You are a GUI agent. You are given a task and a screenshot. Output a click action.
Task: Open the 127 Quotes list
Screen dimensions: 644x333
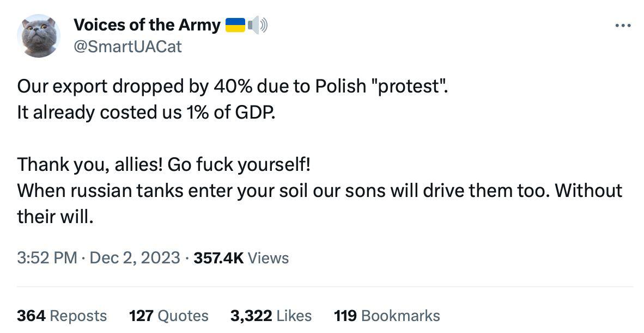point(168,316)
